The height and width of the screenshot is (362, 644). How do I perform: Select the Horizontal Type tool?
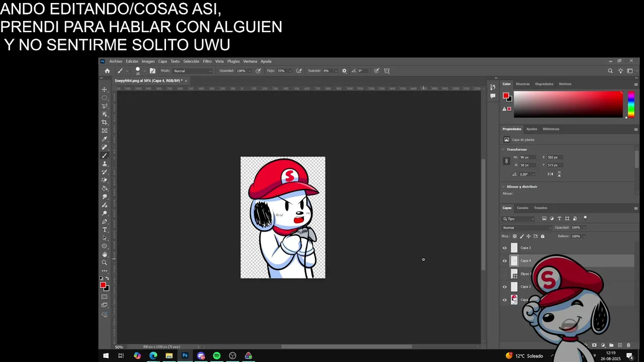pyautogui.click(x=105, y=230)
